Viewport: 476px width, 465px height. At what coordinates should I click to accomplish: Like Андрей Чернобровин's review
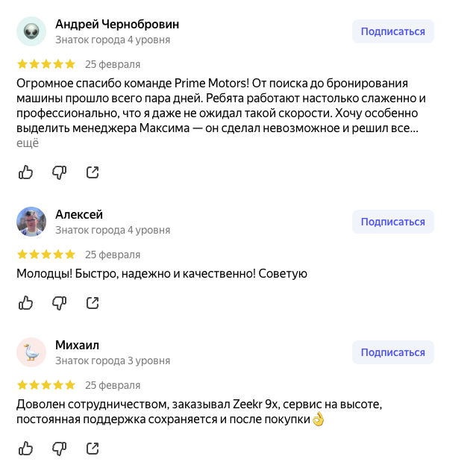[26, 172]
